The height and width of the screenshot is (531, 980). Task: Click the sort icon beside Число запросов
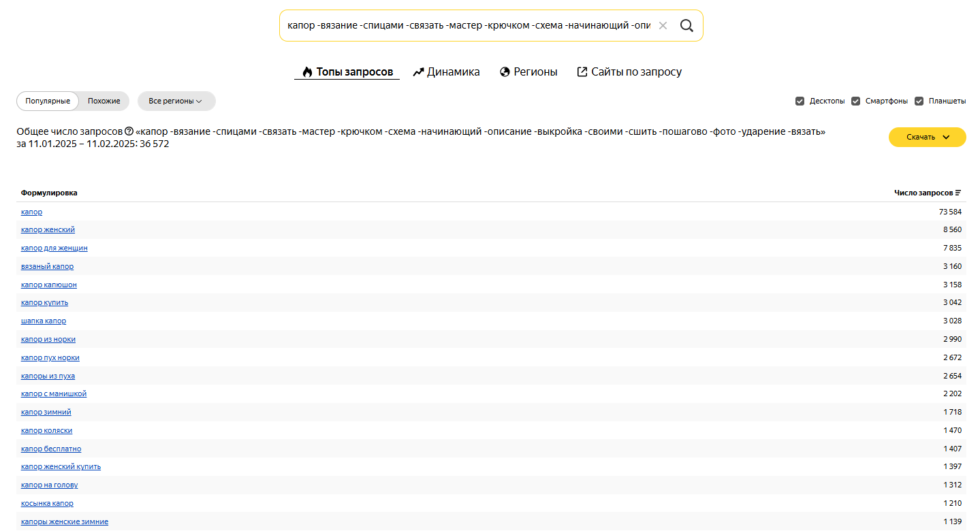click(958, 193)
